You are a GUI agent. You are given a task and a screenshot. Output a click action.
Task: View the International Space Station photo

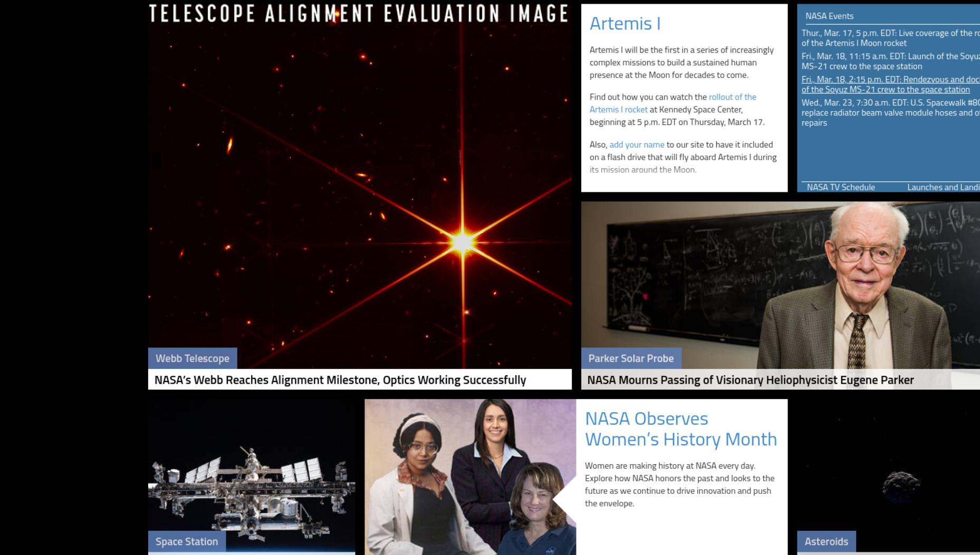point(252,476)
